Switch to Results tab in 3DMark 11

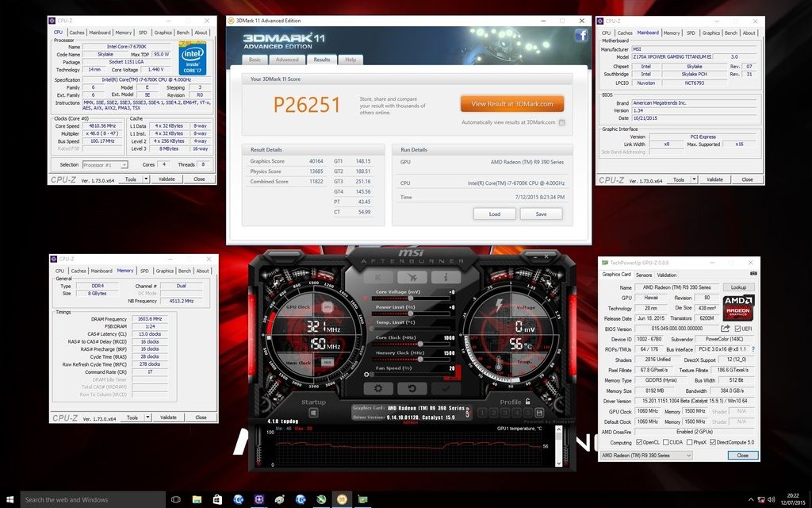coord(322,60)
